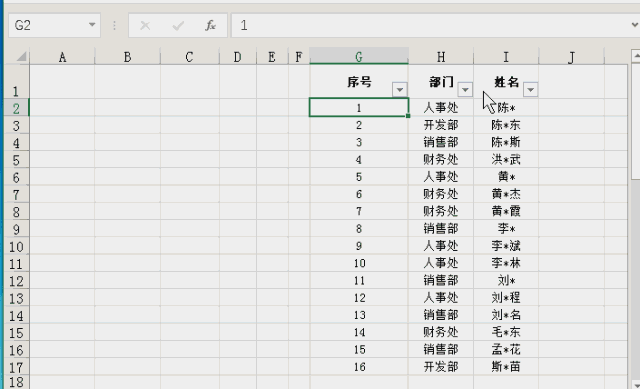Select column E header
This screenshot has width=640, height=389.
272,57
